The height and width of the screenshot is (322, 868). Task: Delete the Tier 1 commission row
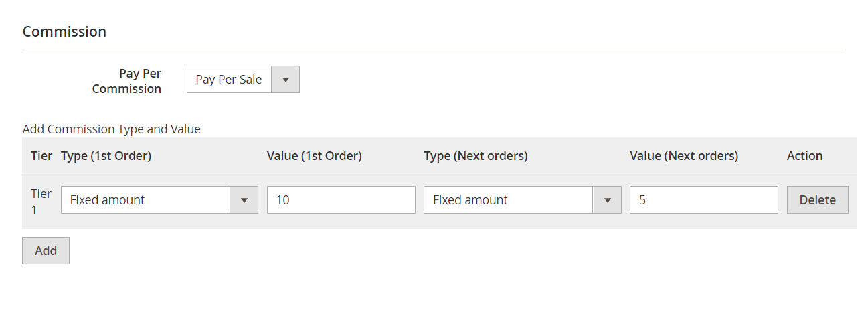pos(817,199)
